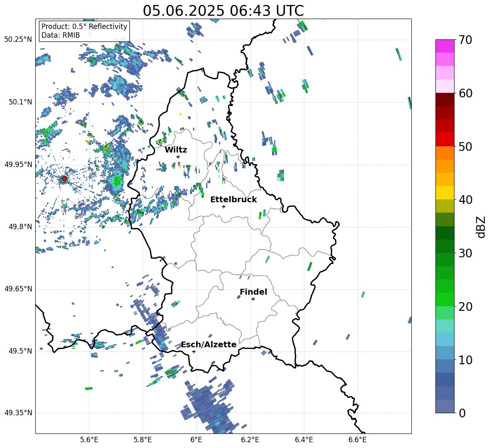491x448 pixels.
Task: Click the 5.6°E longitude label
Action: point(89,440)
